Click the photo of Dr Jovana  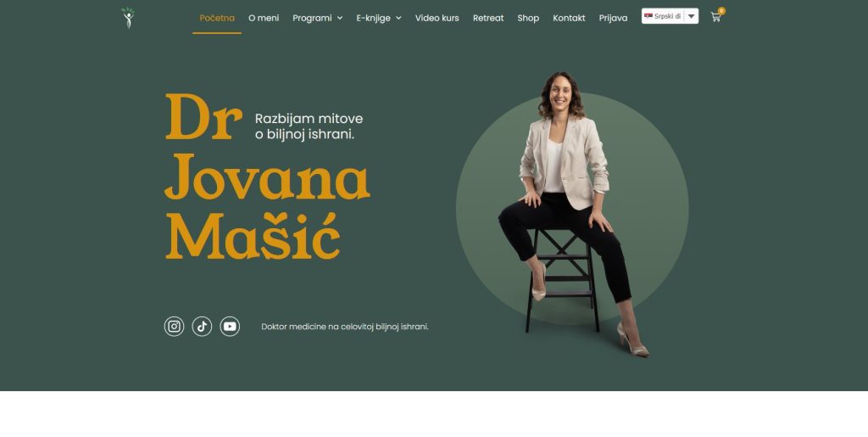click(570, 213)
